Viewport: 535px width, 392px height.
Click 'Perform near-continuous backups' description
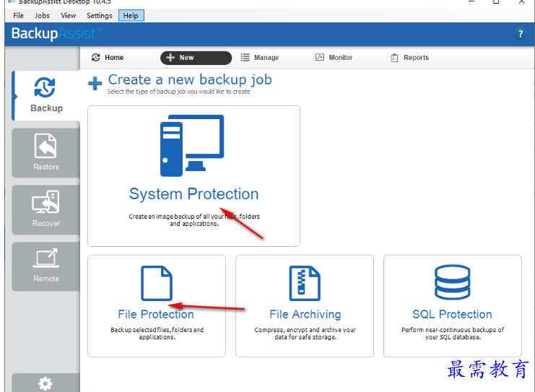pos(453,334)
